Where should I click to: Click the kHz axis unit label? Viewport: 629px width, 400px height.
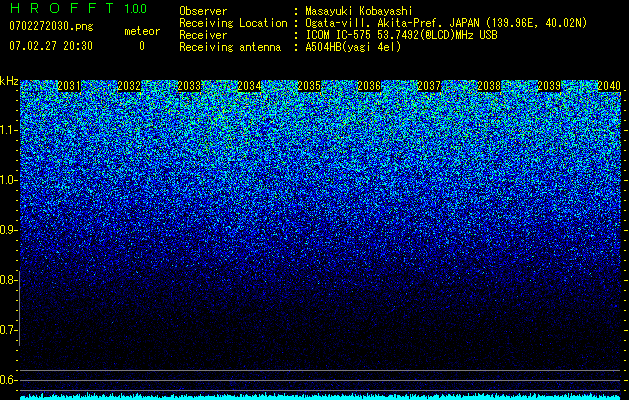click(9, 81)
